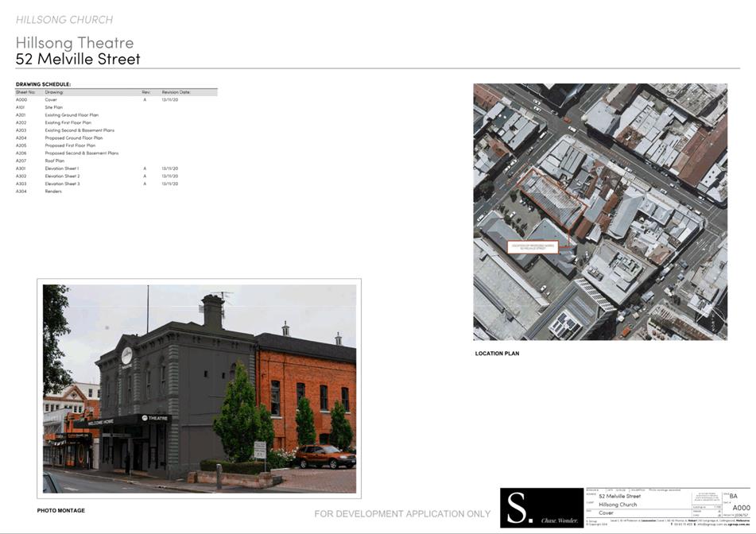756x534 pixels.
Task: Click the 'Drawing:' column header
Action: (54, 92)
